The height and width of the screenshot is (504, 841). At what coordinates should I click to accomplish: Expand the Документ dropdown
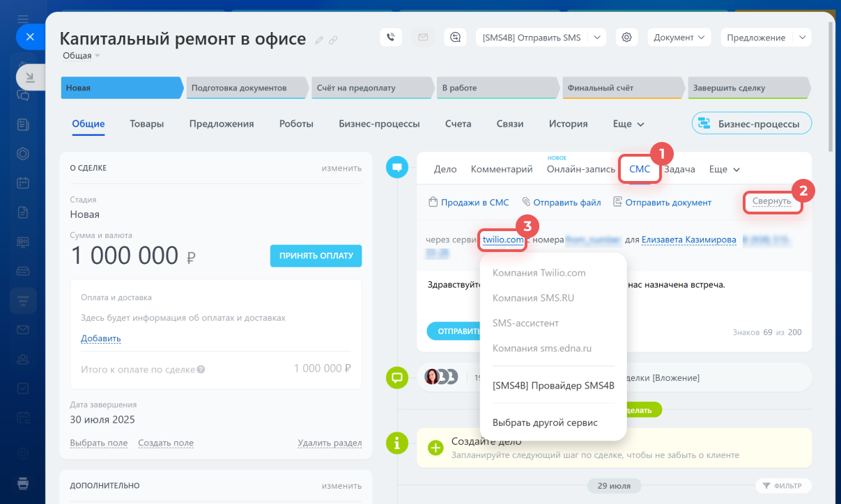click(679, 38)
